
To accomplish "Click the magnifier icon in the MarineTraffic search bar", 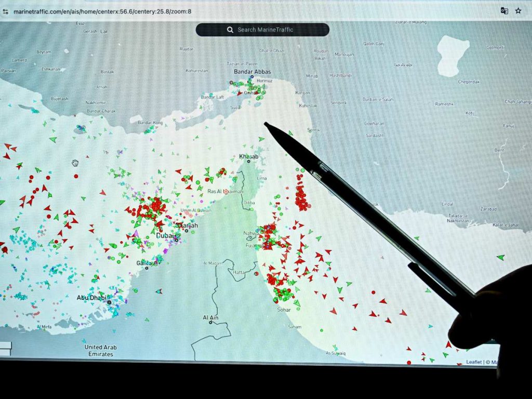I will tap(230, 30).
